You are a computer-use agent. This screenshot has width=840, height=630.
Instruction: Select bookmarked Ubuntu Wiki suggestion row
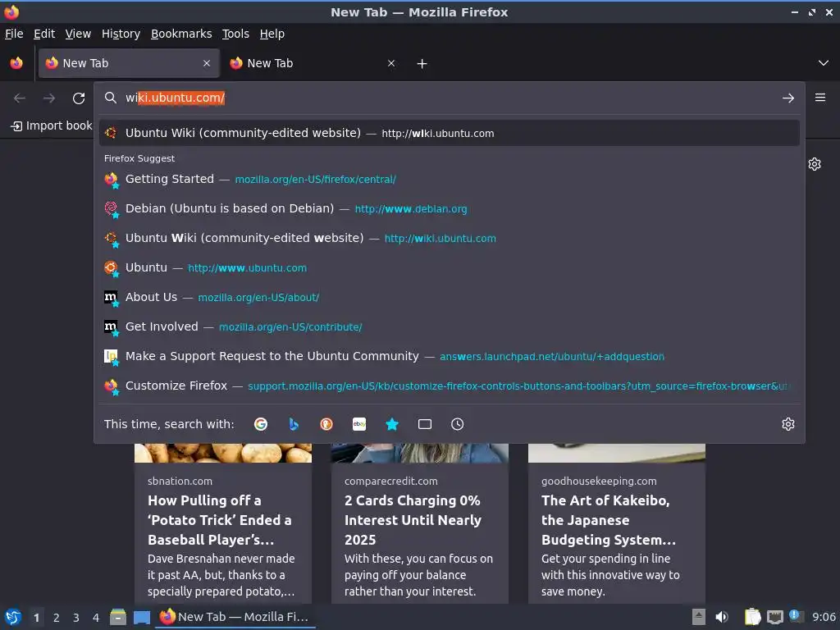point(449,238)
